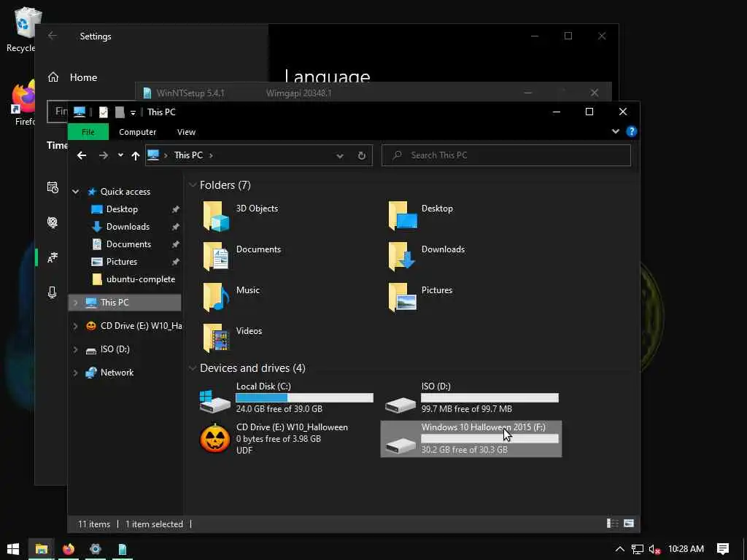Open Region globe icon in Settings sidebar
Image resolution: width=747 pixels, height=560 pixels.
coord(53,222)
